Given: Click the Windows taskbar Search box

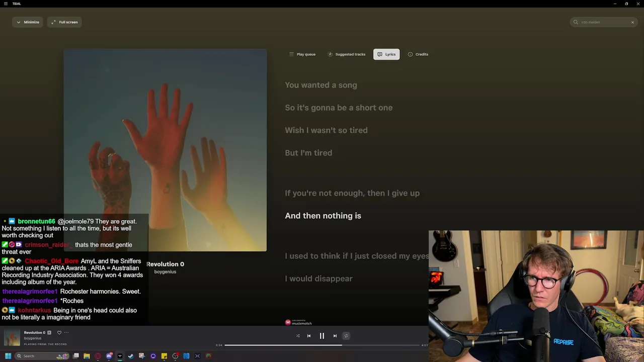Looking at the screenshot, I should pos(42,356).
